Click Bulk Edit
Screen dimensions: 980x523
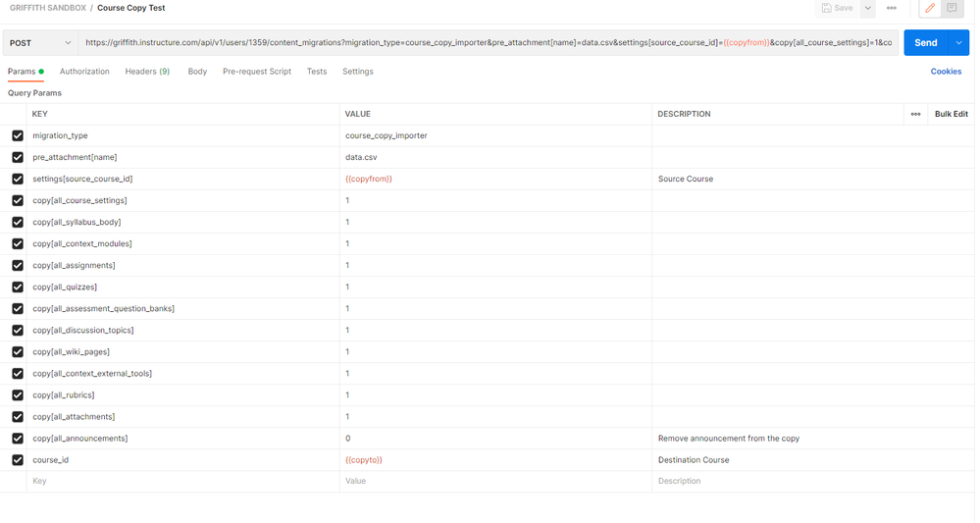[x=951, y=114]
